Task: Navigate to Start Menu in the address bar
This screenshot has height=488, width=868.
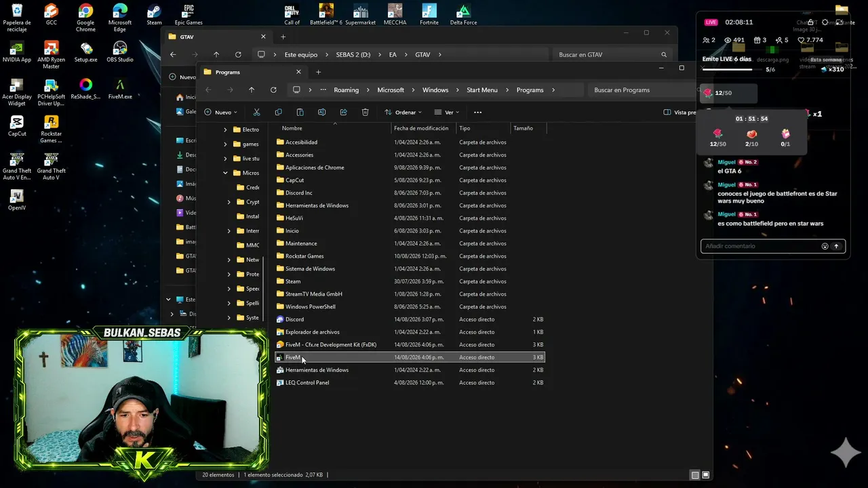Action: click(482, 90)
